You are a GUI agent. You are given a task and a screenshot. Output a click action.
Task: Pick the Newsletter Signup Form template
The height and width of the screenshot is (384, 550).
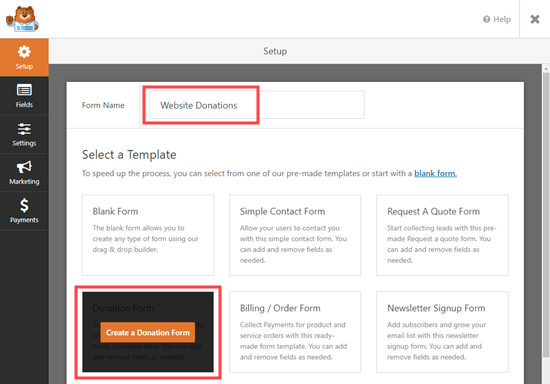pos(442,332)
